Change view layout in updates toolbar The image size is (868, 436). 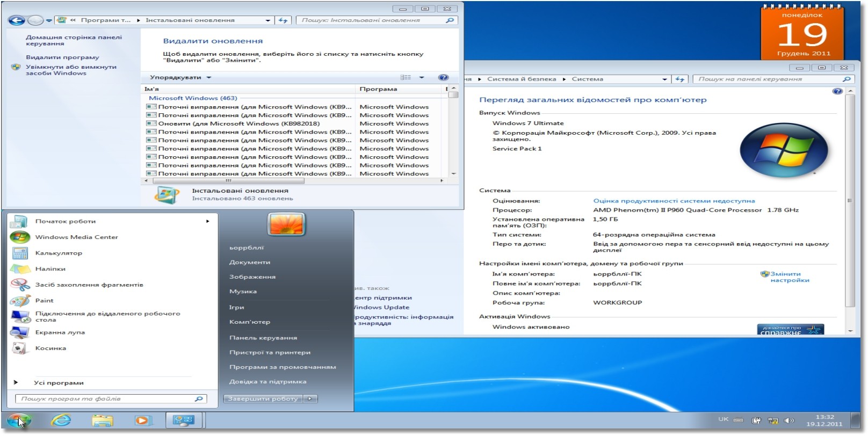point(406,77)
